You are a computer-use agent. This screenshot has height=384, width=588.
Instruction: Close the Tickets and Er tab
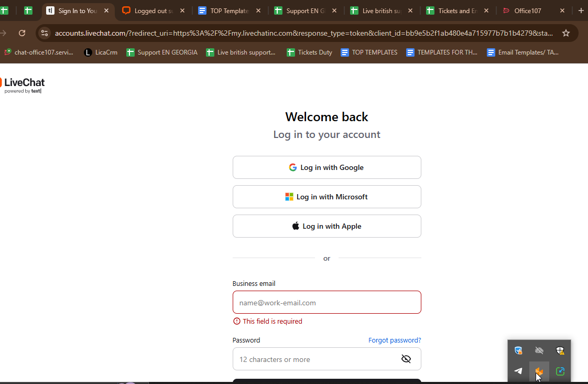[x=486, y=10]
